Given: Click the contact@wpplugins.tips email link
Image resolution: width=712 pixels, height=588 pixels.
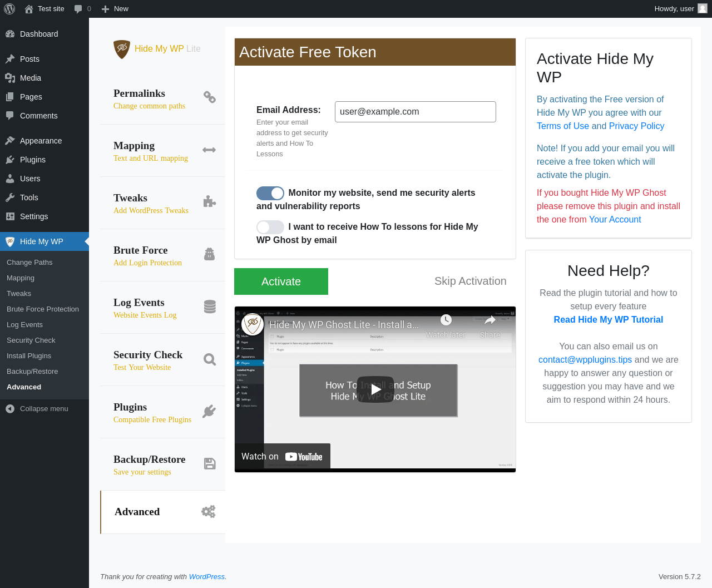Looking at the screenshot, I should pos(585,360).
